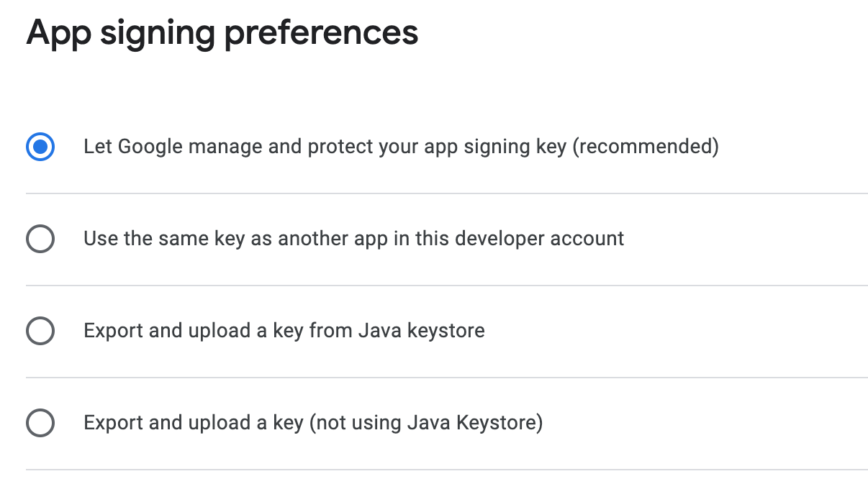Click the "App signing preferences" heading
Screen dimensions: 868x502
pos(222,33)
